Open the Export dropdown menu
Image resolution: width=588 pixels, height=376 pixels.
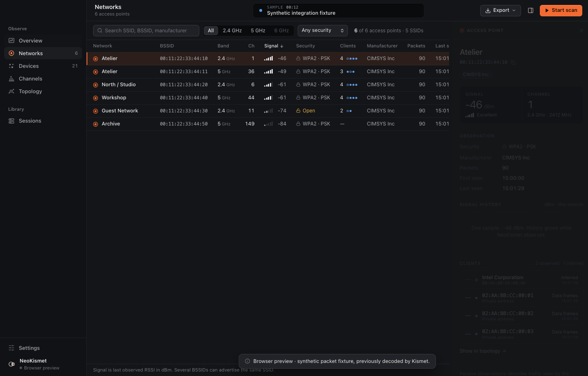click(500, 11)
